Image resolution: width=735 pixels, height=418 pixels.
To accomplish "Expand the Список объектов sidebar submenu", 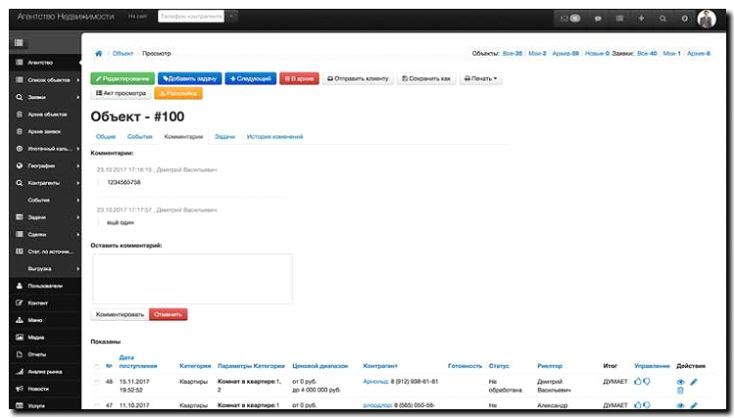I will [x=43, y=80].
